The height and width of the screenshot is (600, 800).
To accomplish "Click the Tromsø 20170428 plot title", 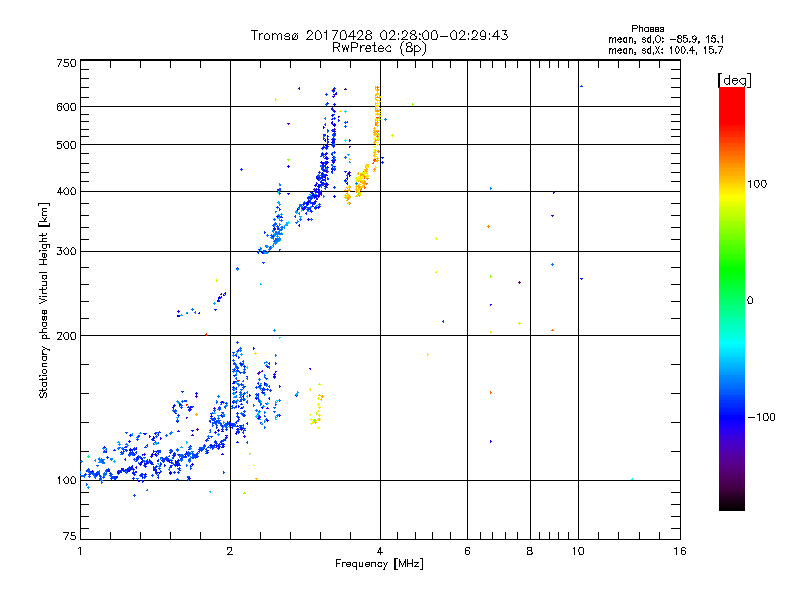I will point(379,35).
